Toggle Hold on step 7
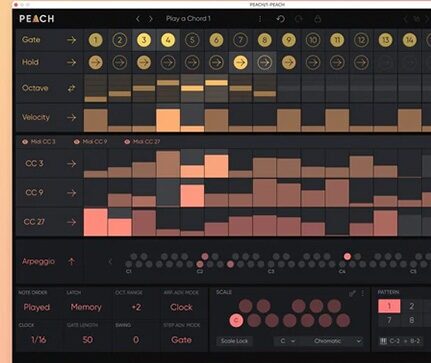431x363 pixels. [240, 62]
